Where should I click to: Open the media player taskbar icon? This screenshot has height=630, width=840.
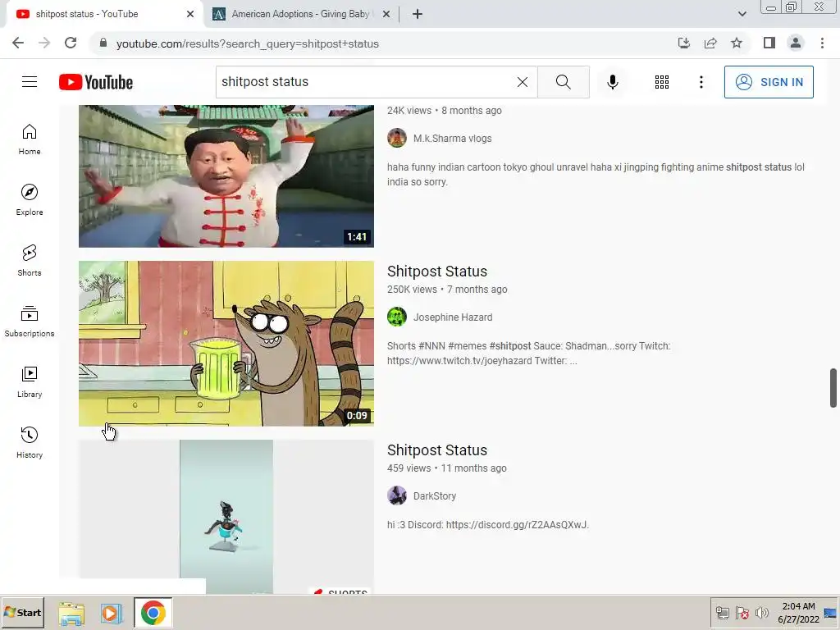coord(112,613)
